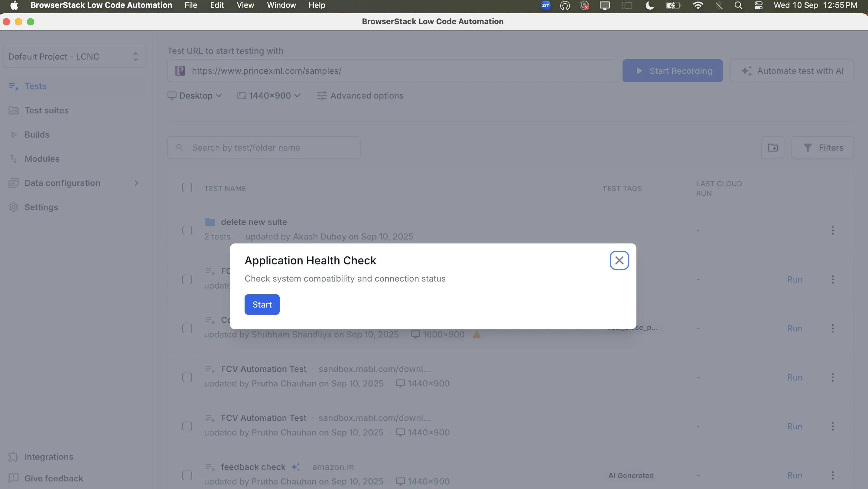Viewport: 868px width, 489px height.
Task: Click the AI sparkle icon beside feedback check
Action: coord(295,467)
